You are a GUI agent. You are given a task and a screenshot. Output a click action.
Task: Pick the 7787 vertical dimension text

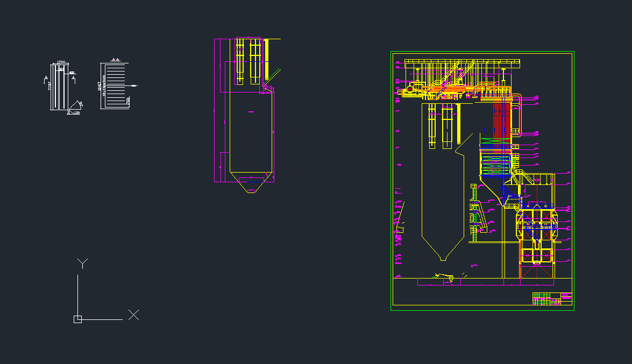click(50, 86)
